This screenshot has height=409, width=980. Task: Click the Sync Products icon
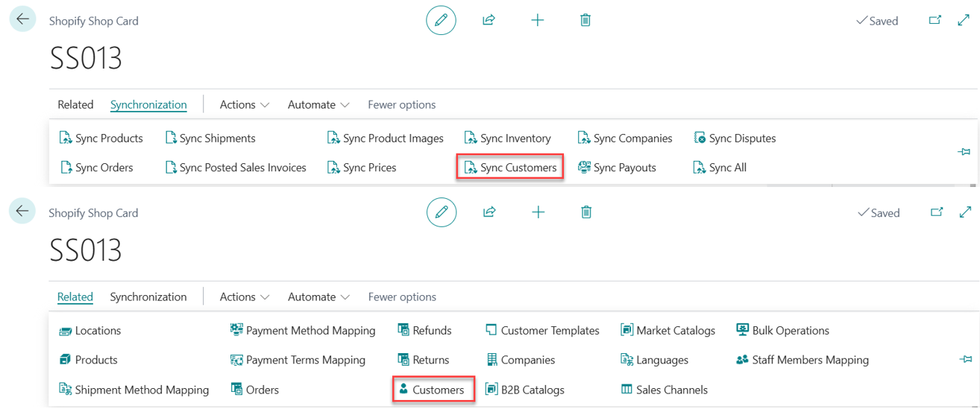(65, 139)
